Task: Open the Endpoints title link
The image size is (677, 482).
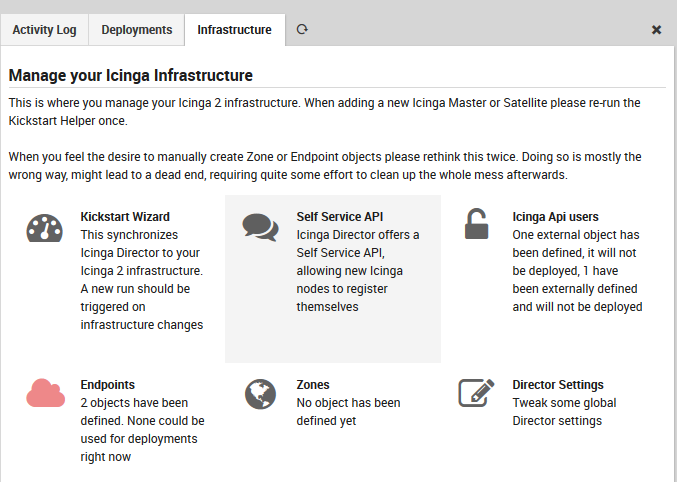Action: tap(108, 385)
